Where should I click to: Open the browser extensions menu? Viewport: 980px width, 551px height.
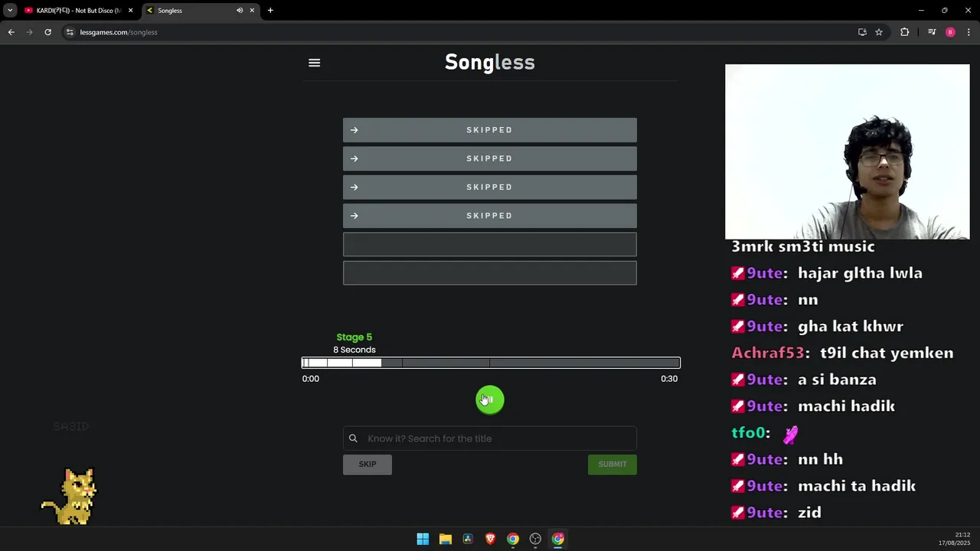coord(905,32)
